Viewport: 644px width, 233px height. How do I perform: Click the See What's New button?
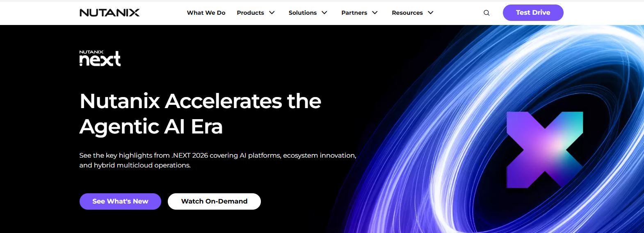tap(120, 201)
